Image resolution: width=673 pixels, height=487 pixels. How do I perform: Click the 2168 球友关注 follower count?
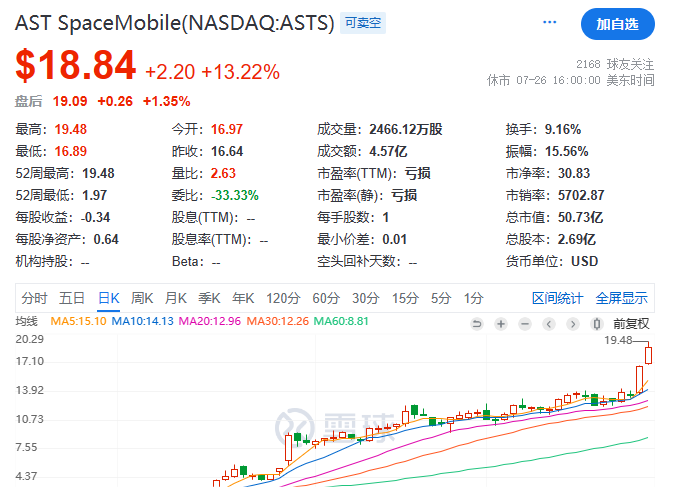(x=615, y=64)
